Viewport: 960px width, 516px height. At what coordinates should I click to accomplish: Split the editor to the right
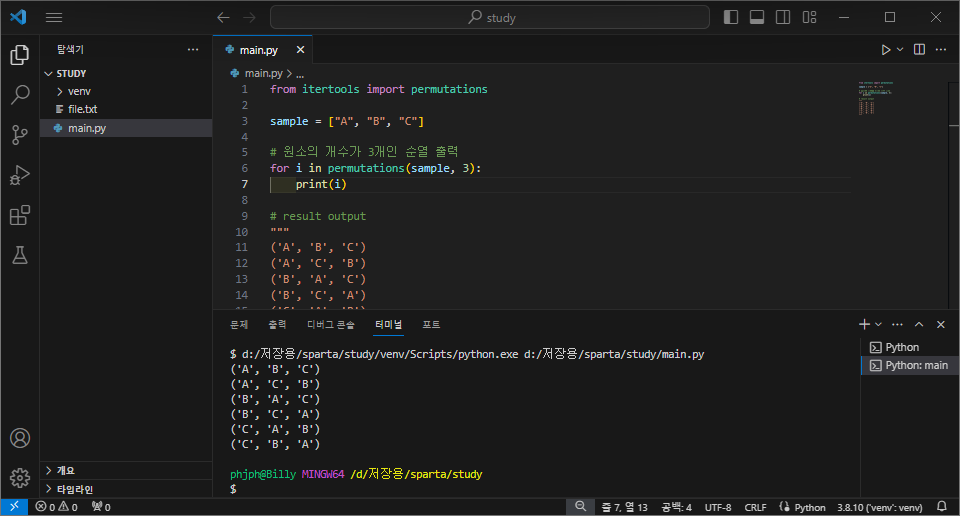coord(919,50)
